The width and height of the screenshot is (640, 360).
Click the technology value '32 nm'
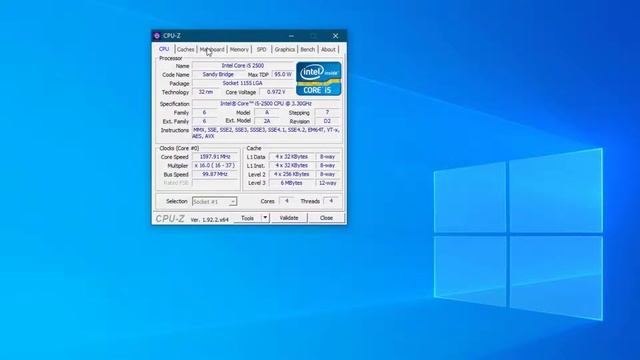(x=206, y=92)
